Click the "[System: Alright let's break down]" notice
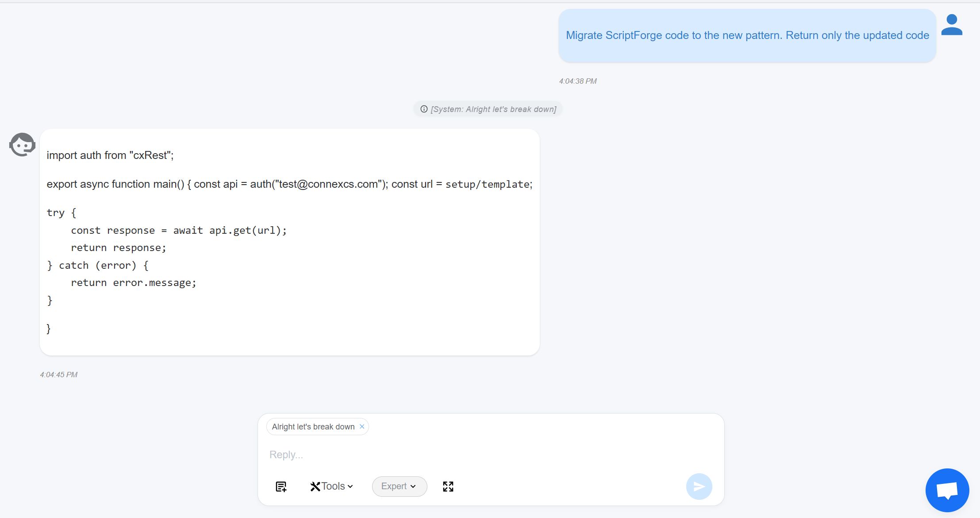Viewport: 980px width, 518px height. 488,109
